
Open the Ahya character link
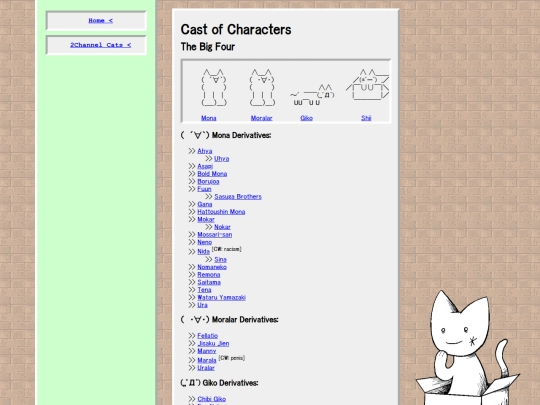point(205,151)
